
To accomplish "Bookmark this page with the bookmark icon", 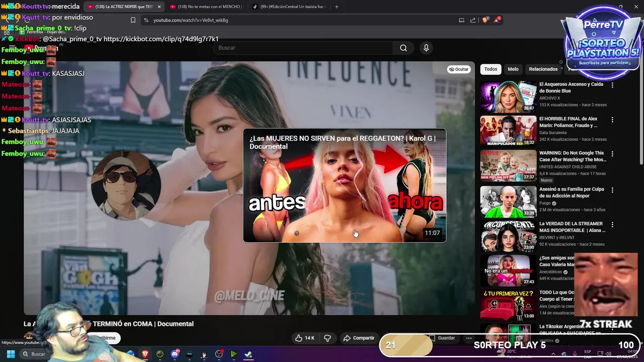I will [133, 20].
